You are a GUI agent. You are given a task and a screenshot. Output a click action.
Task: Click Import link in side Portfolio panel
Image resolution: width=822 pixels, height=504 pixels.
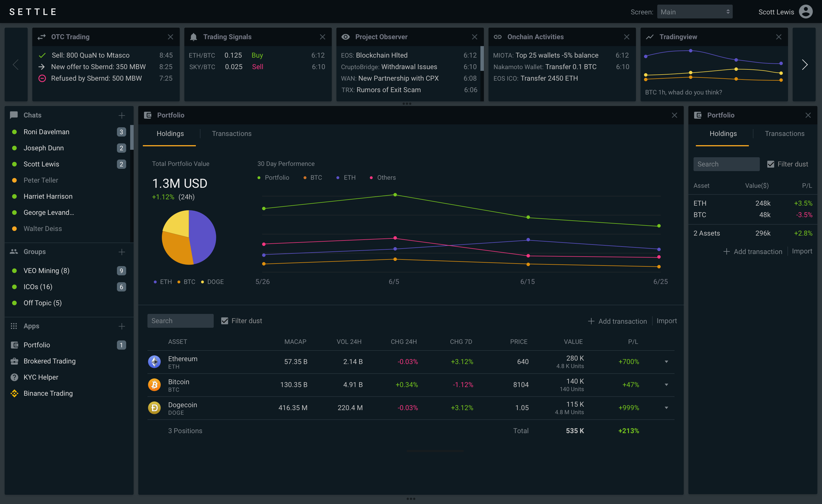(x=802, y=251)
